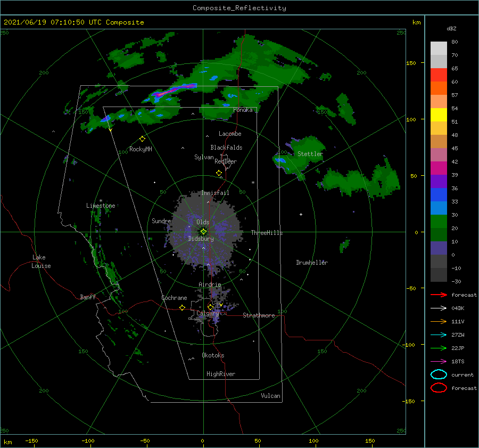Viewport: 479px width, 448px height.
Task: Click the yellow diamond marker near RockyMH
Action: point(142,139)
